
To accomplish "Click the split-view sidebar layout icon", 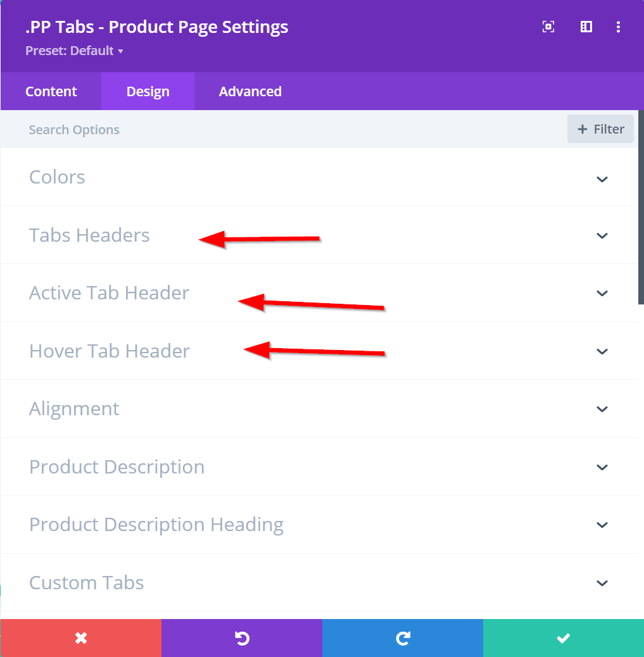I will 586,27.
